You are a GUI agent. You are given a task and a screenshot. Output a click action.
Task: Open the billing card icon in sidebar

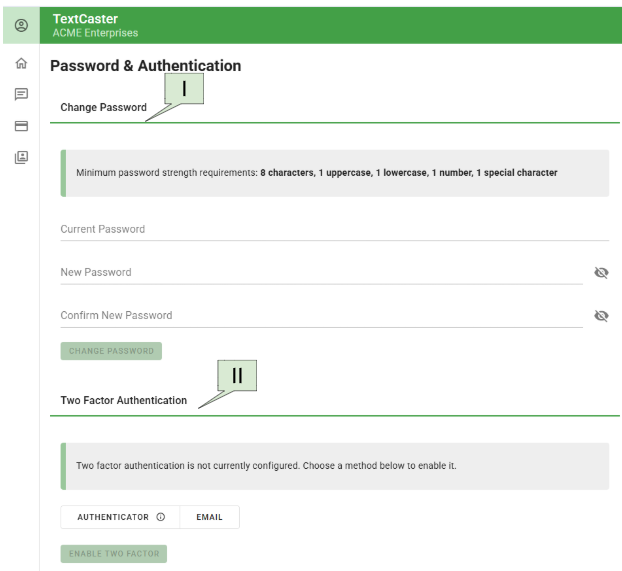pyautogui.click(x=21, y=126)
